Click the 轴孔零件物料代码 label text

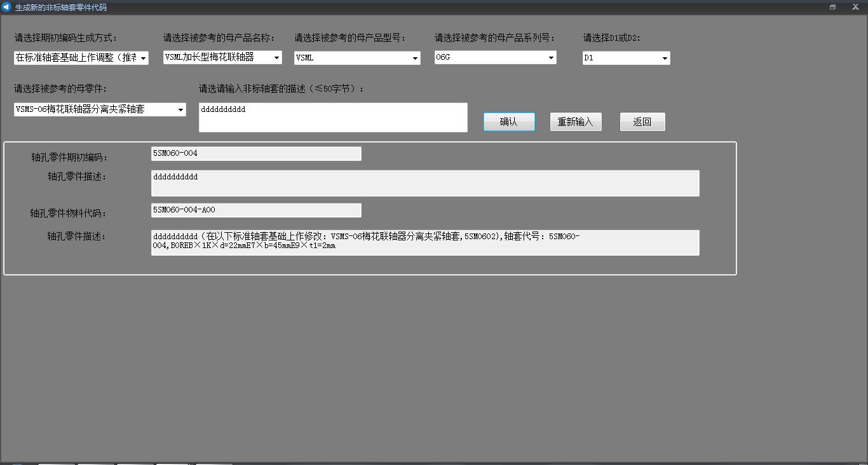coord(69,214)
